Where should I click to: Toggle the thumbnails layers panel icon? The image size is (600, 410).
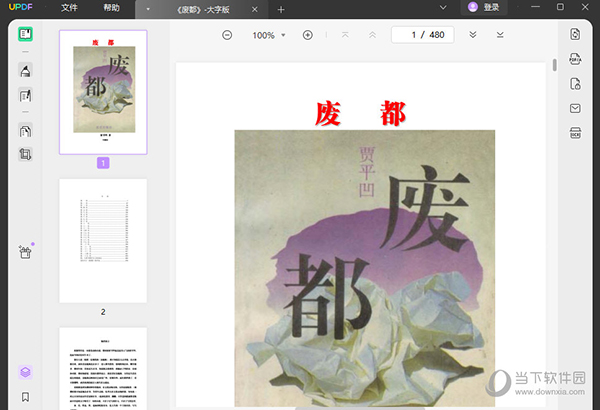click(25, 372)
